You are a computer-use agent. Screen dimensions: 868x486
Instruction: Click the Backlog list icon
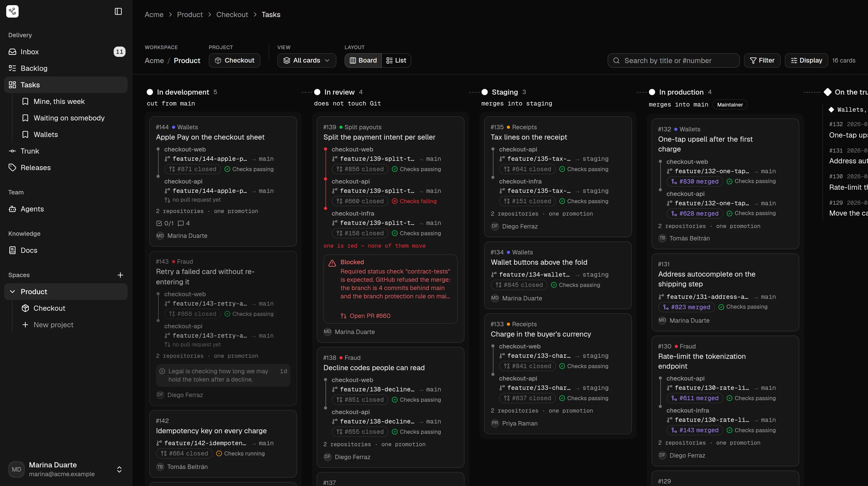click(x=12, y=68)
